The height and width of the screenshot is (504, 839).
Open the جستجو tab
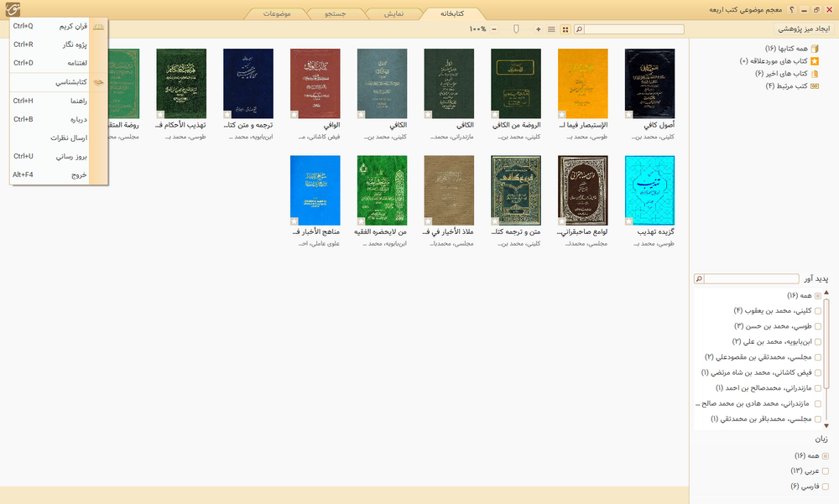click(x=336, y=14)
